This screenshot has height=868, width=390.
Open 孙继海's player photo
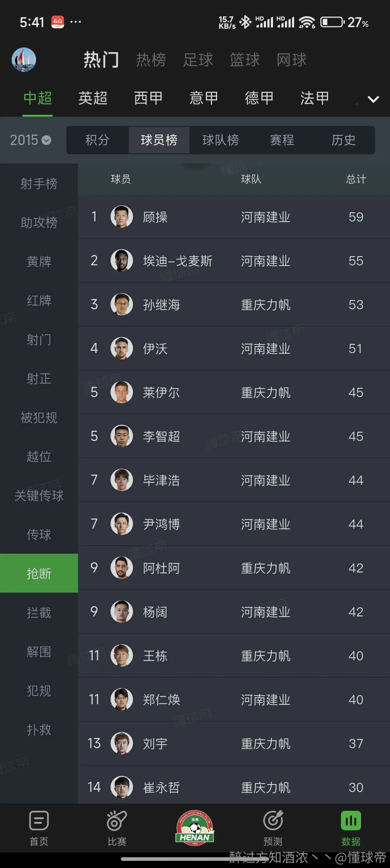click(x=122, y=304)
